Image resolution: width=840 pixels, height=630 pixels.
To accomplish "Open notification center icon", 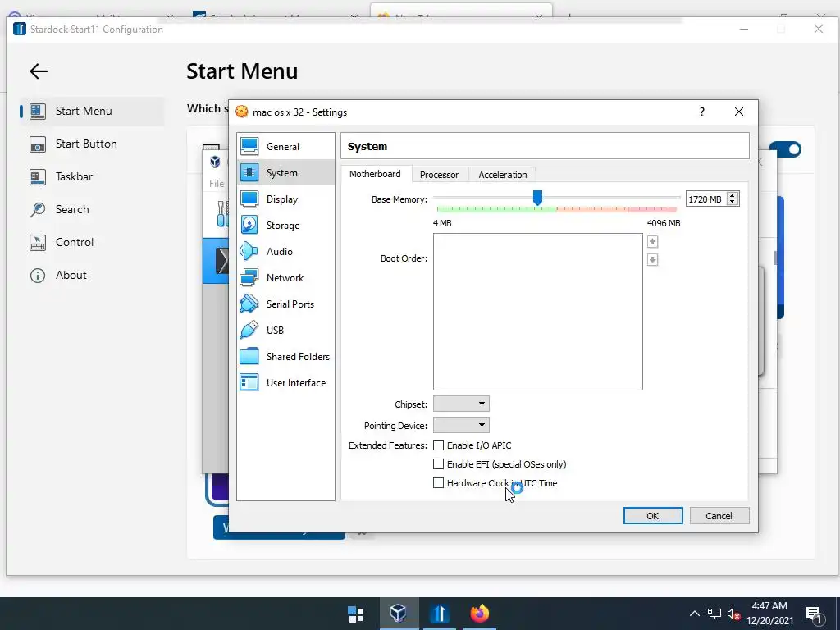I will tap(814, 615).
